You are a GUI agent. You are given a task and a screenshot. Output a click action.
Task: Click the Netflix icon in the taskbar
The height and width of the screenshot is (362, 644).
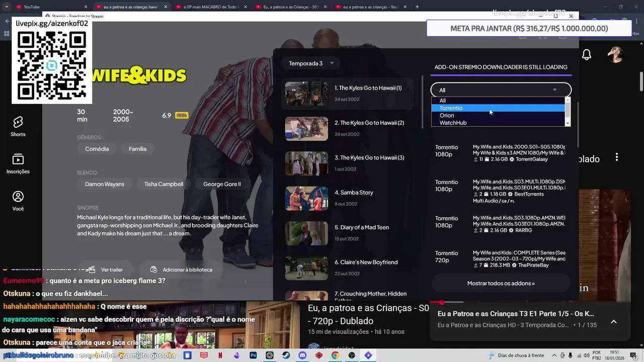pyautogui.click(x=220, y=355)
